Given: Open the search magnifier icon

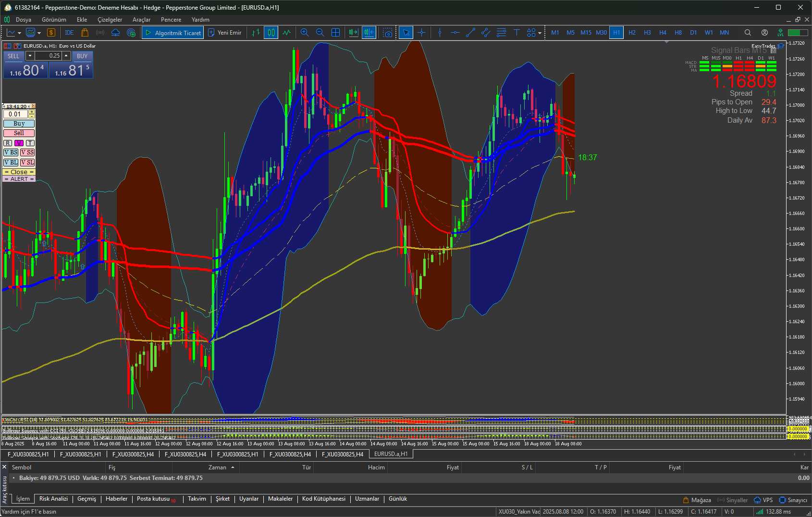Looking at the screenshot, I should [748, 33].
